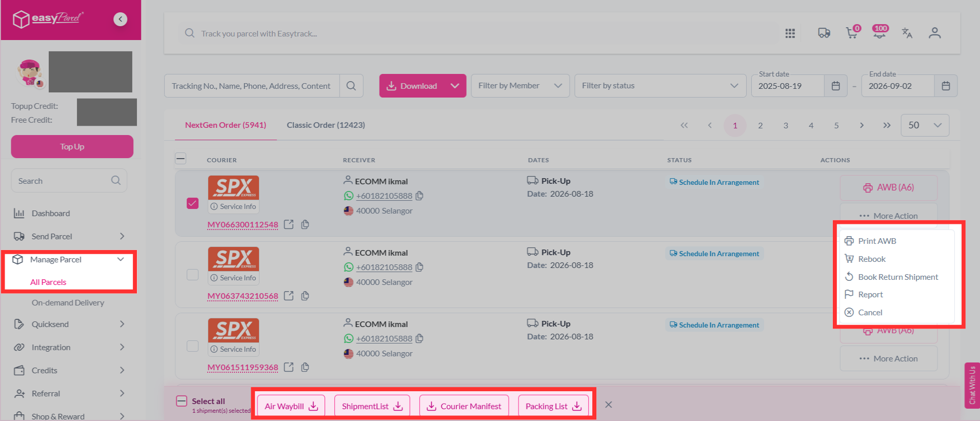Uncheck the parcel MY066300112548 checkbox
Image resolution: width=980 pixels, height=421 pixels.
[x=192, y=203]
